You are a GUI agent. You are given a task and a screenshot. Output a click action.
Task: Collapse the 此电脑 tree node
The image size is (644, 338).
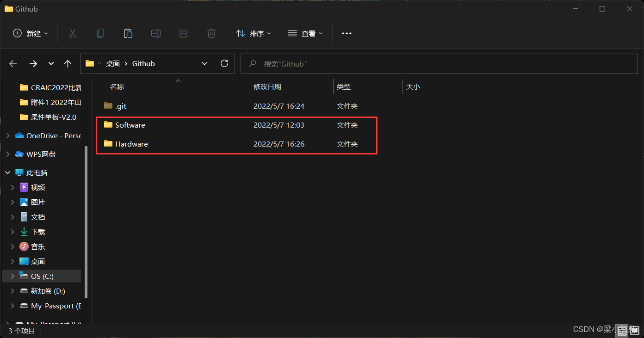tap(7, 172)
